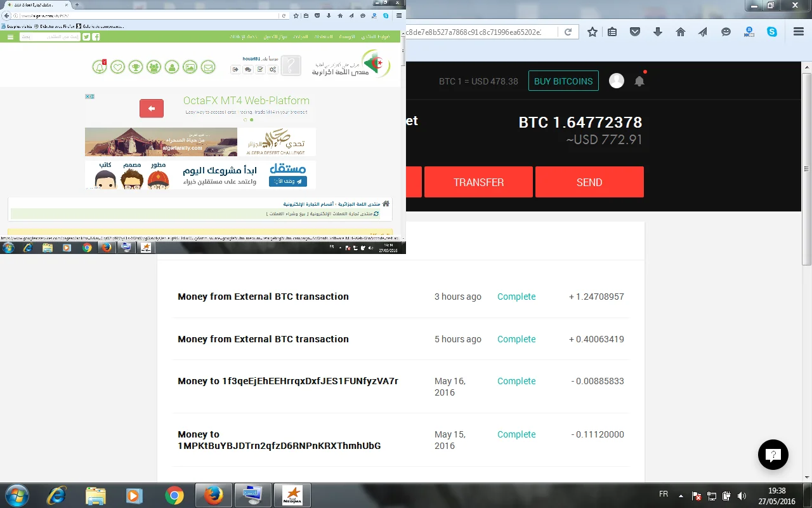Go to Firefox home page
Image resolution: width=812 pixels, height=508 pixels.
coord(680,32)
